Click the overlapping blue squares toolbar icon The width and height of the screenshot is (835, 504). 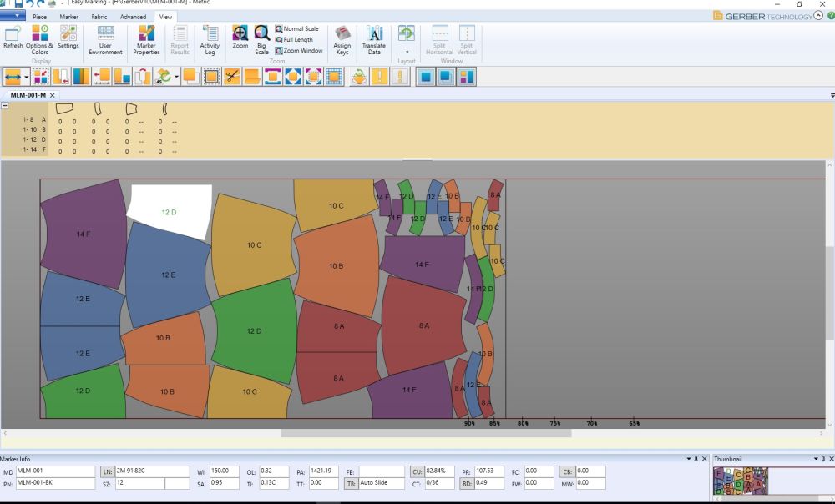(446, 77)
